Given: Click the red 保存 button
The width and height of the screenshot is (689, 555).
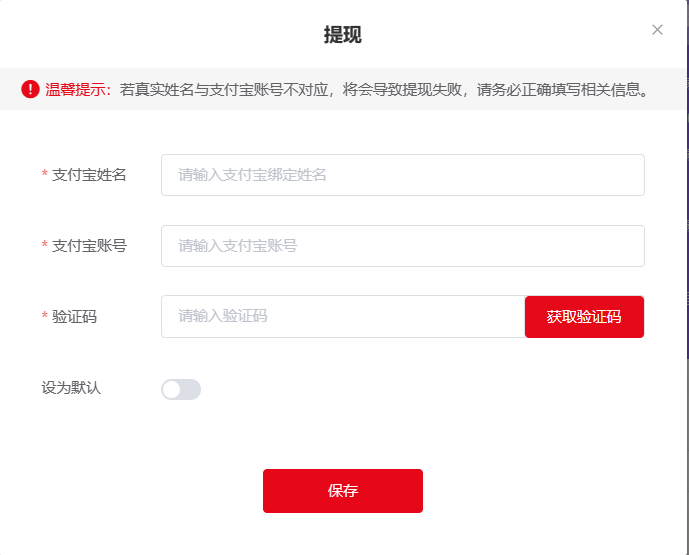Looking at the screenshot, I should pos(343,491).
